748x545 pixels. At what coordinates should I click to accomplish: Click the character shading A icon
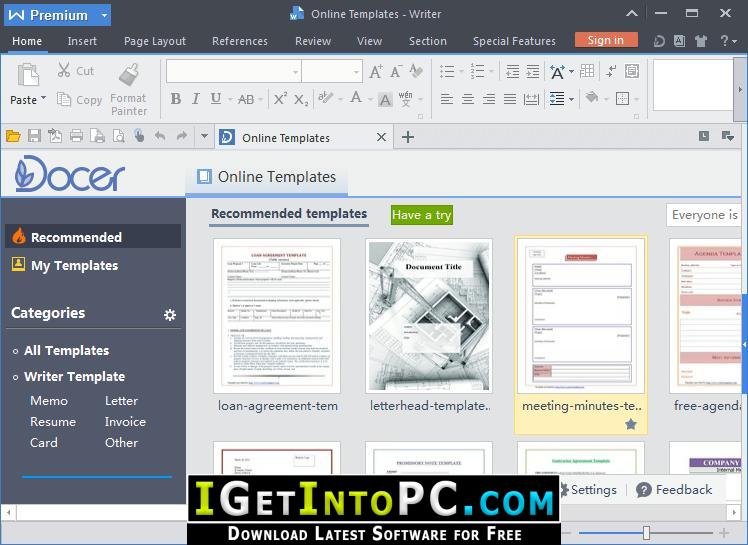click(384, 100)
